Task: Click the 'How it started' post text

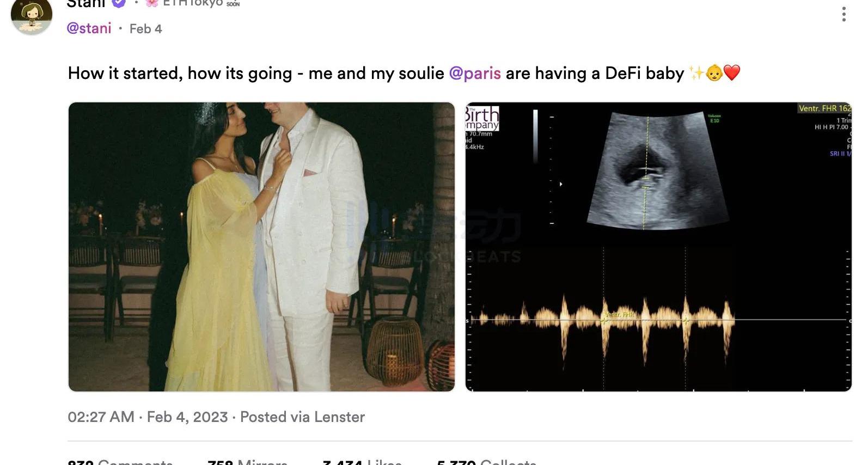Action: tap(180, 73)
